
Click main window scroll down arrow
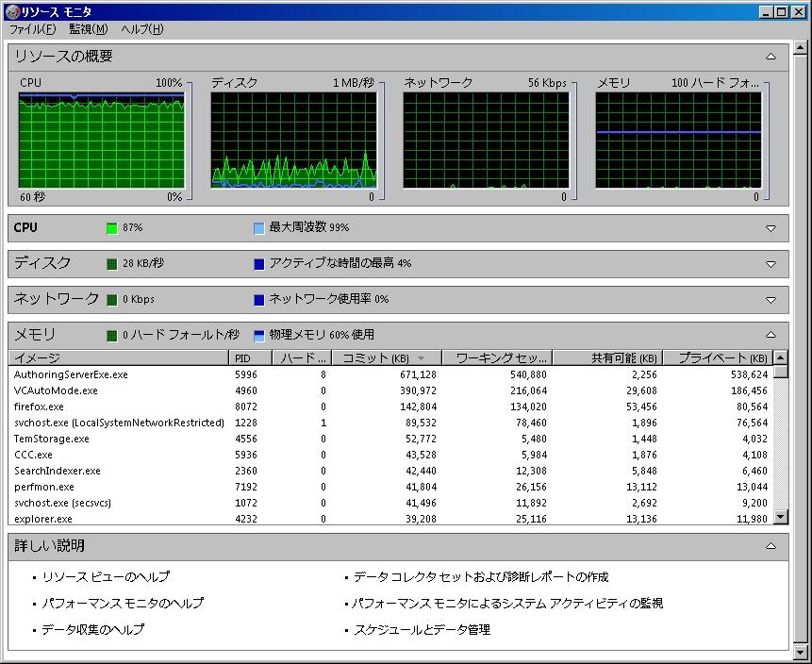tap(800, 653)
